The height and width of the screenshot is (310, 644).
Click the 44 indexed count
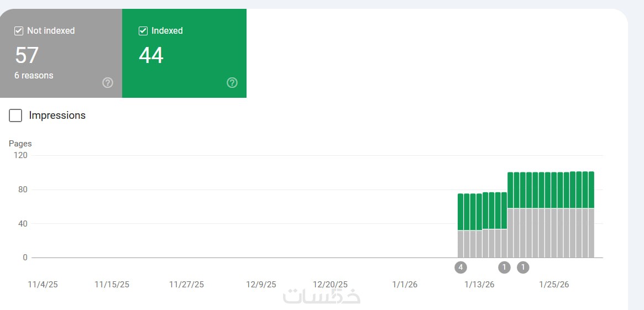(x=151, y=55)
